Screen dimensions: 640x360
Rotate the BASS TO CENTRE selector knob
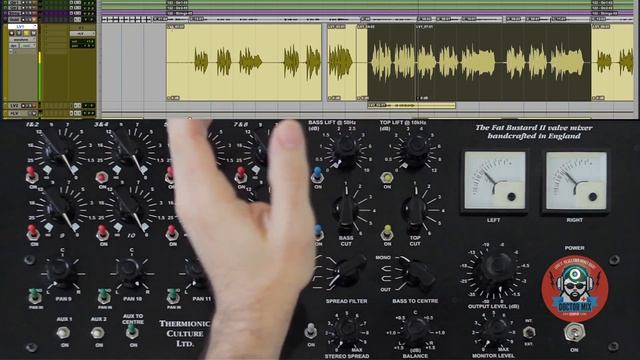(x=418, y=273)
